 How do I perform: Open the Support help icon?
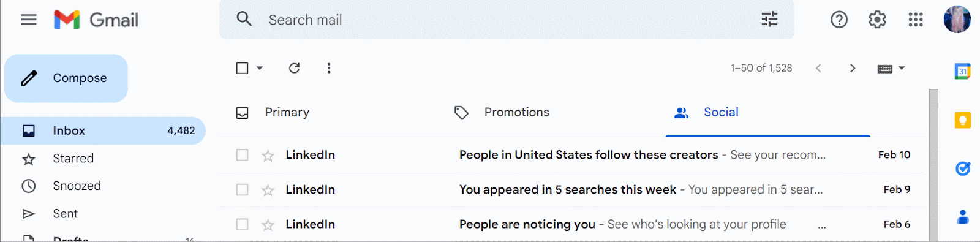pos(839,20)
